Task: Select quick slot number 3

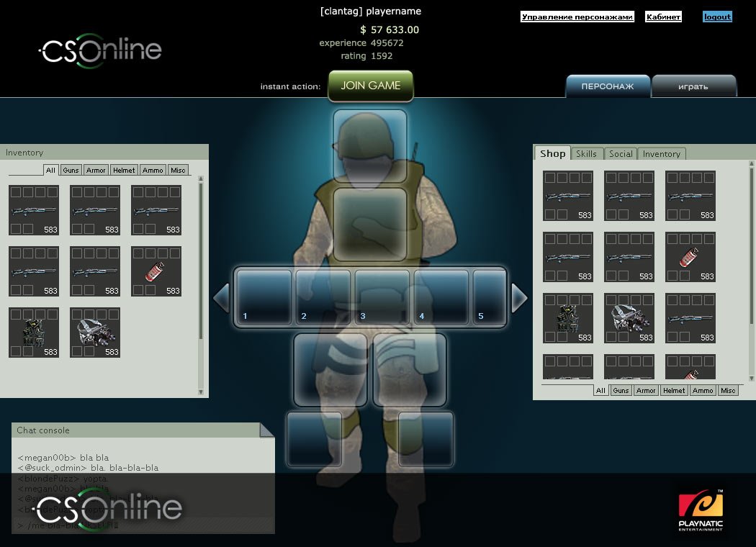Action: (x=382, y=297)
